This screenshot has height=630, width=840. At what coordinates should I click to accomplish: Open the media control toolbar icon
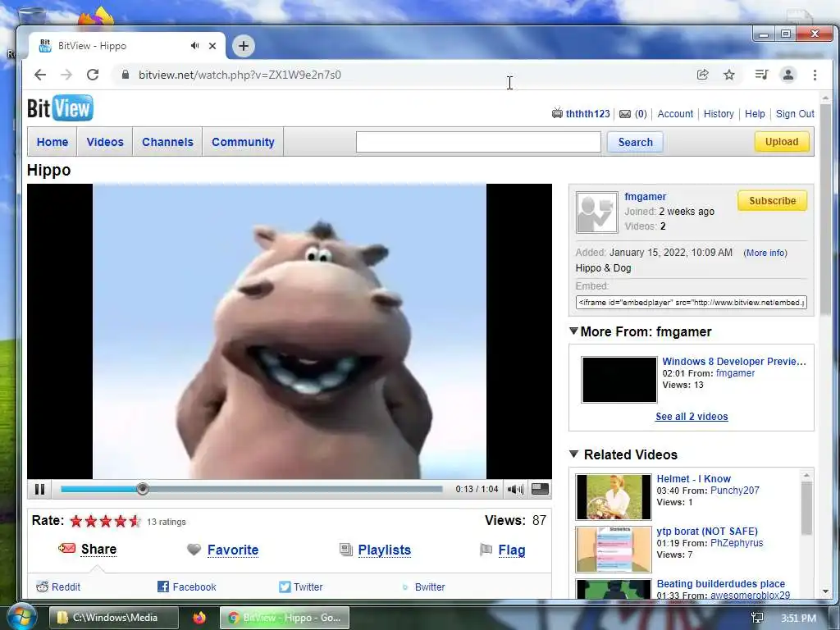tap(761, 75)
